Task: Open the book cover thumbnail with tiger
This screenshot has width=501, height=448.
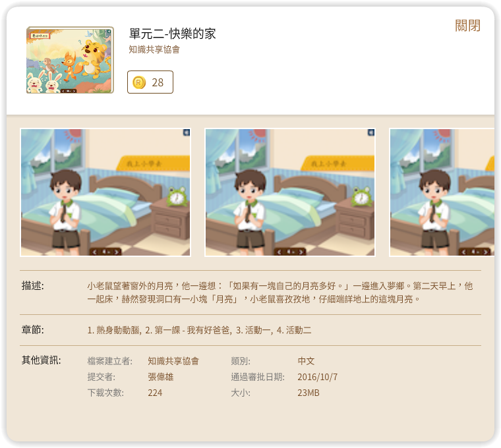Action: click(70, 60)
